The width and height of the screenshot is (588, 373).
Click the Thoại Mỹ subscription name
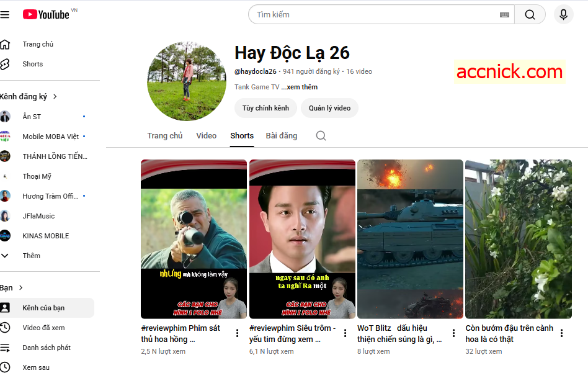(x=37, y=176)
